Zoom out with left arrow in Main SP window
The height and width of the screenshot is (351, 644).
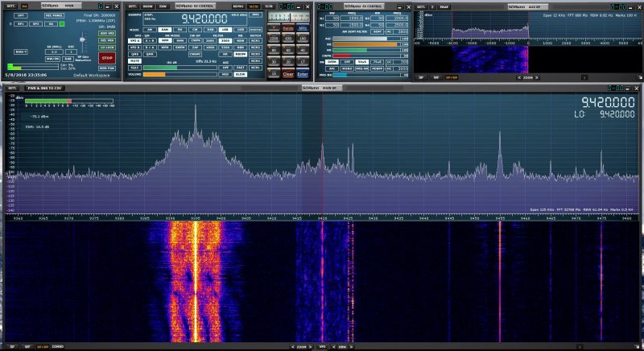tap(292, 347)
